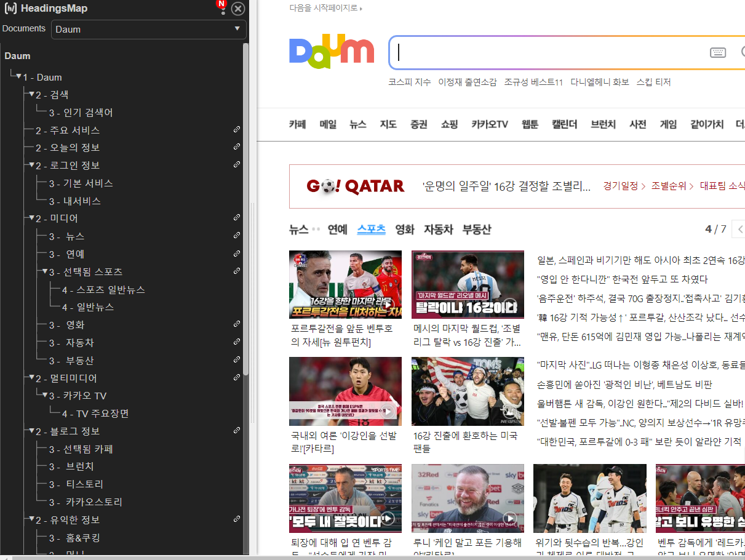
Task: Click the link icon beside 주요 서비스
Action: (x=237, y=129)
